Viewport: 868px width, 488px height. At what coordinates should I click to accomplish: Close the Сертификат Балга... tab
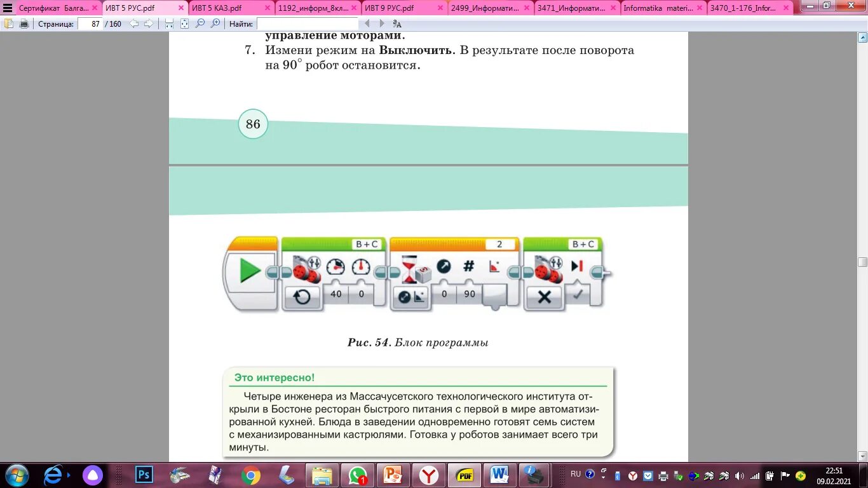95,8
